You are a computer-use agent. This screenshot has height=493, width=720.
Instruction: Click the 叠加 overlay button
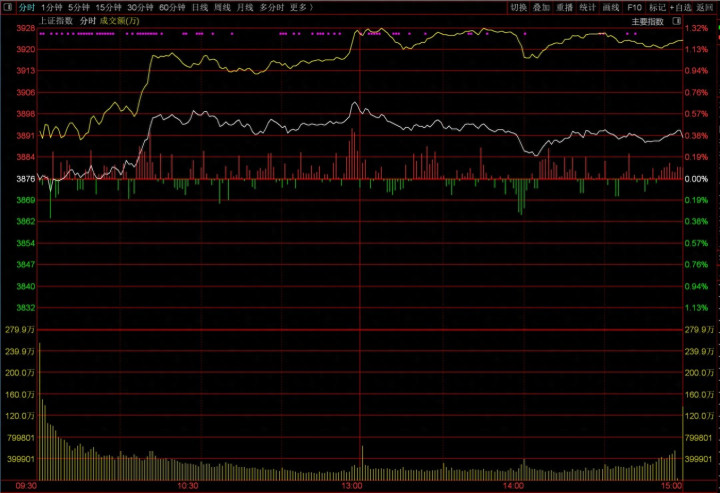542,7
